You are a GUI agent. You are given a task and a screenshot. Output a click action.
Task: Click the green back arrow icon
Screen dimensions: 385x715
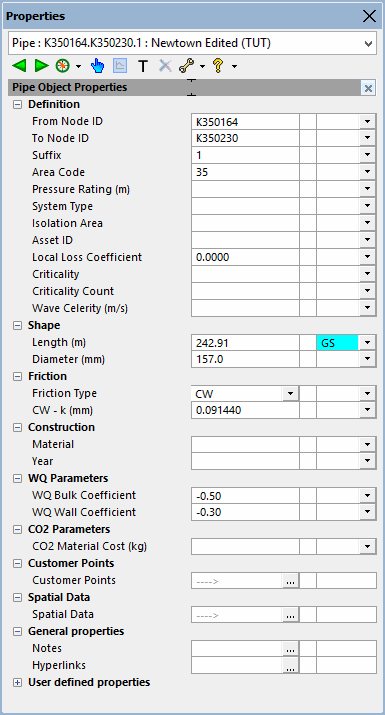point(19,66)
